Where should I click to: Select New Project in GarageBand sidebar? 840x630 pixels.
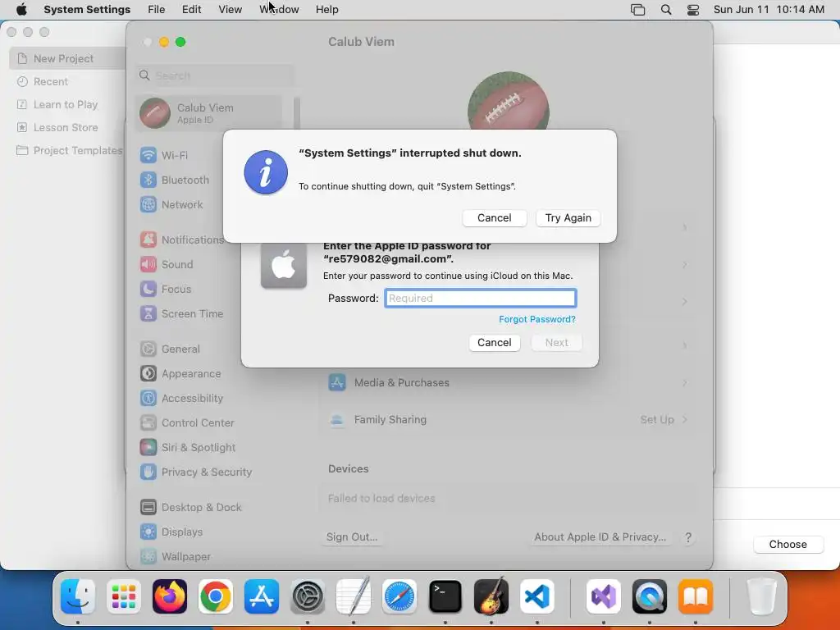pos(67,58)
